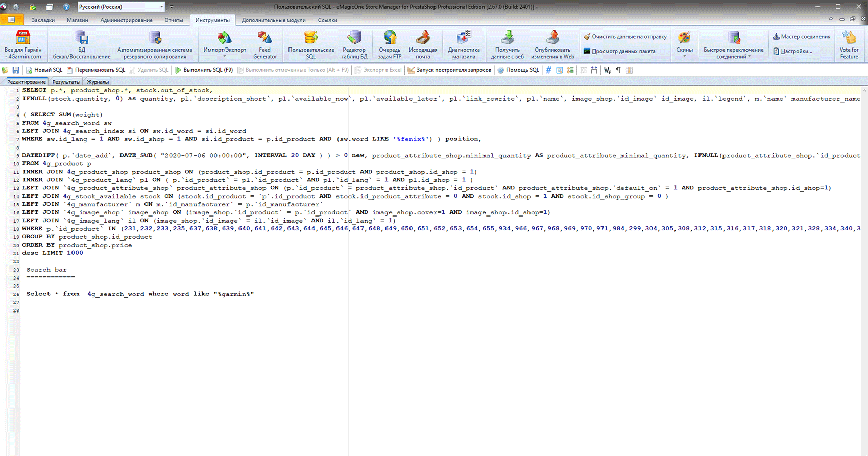Open БД бекап/Восстановление tool

[x=82, y=44]
